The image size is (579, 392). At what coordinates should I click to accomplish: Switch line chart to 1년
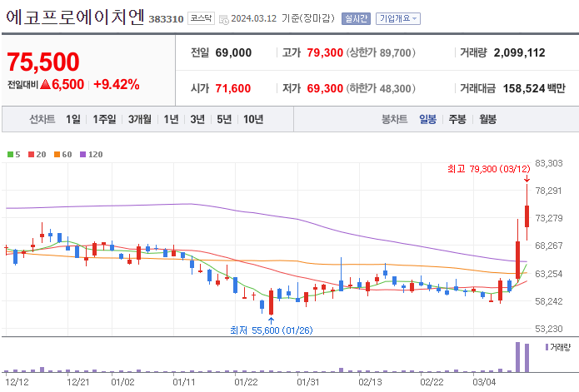[x=171, y=119]
